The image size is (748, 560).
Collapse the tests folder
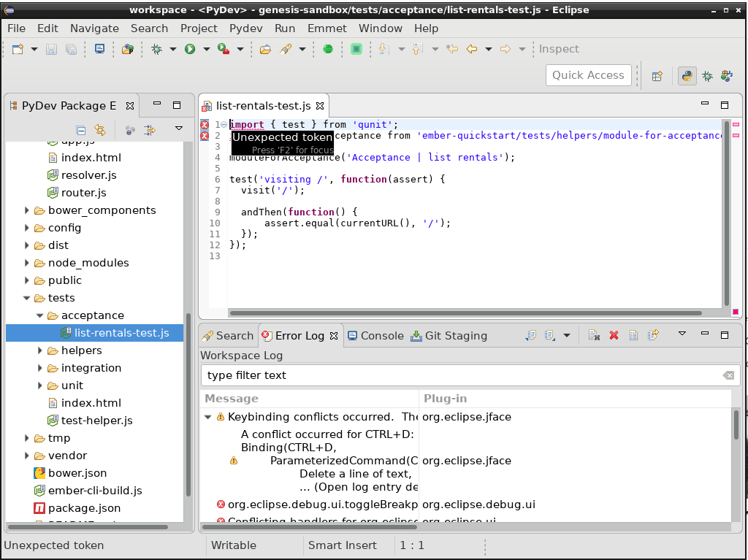[x=27, y=298]
